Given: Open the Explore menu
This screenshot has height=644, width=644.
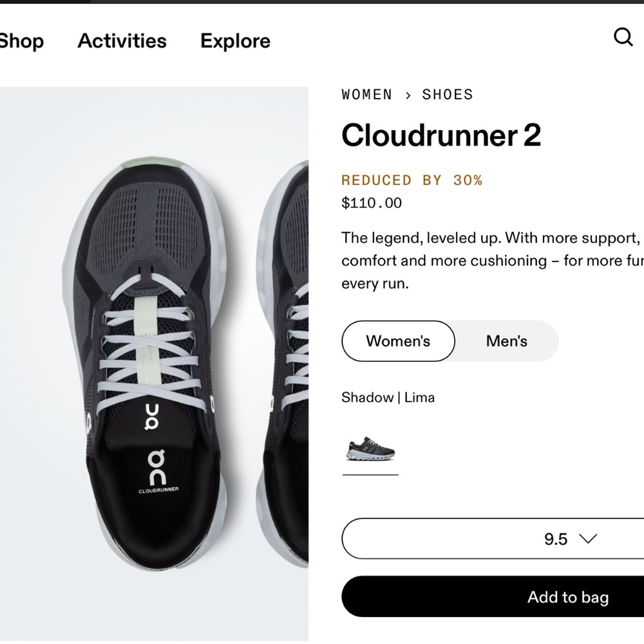Looking at the screenshot, I should pyautogui.click(x=235, y=41).
